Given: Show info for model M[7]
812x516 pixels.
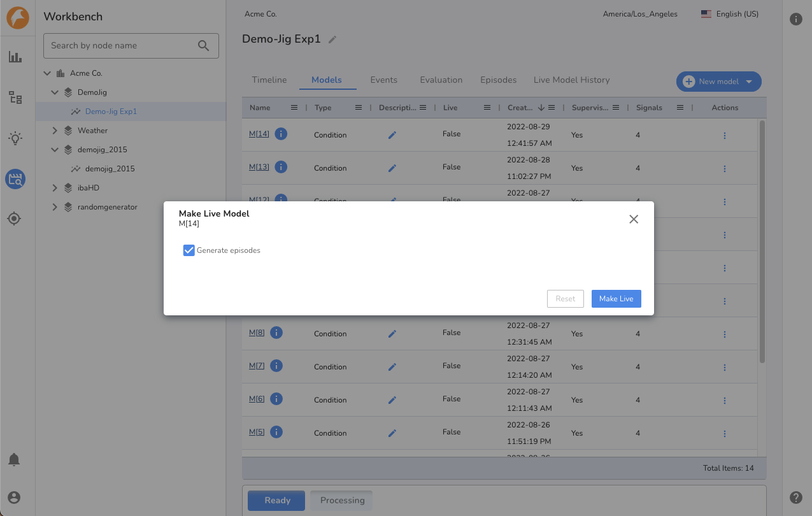Looking at the screenshot, I should coord(276,366).
